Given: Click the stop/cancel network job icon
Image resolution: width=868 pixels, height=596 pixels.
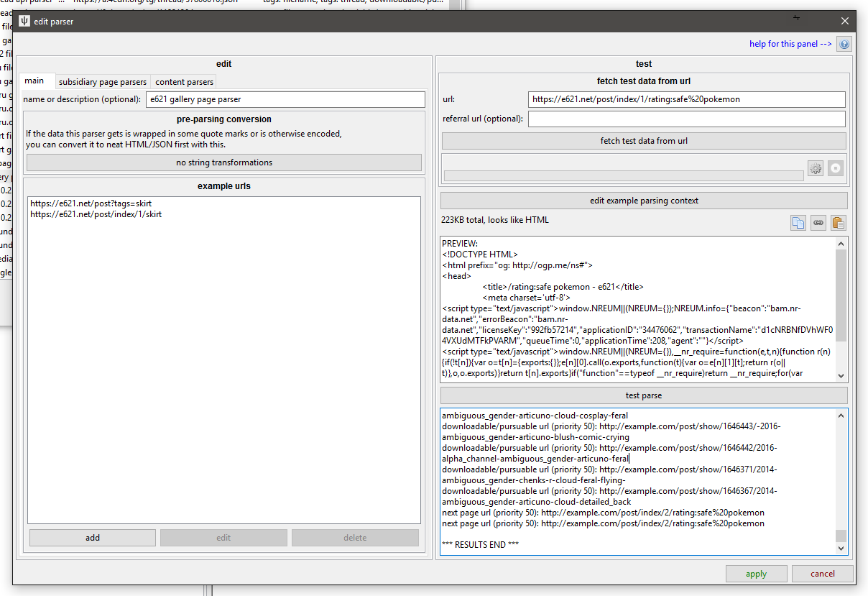Looking at the screenshot, I should pyautogui.click(x=835, y=169).
